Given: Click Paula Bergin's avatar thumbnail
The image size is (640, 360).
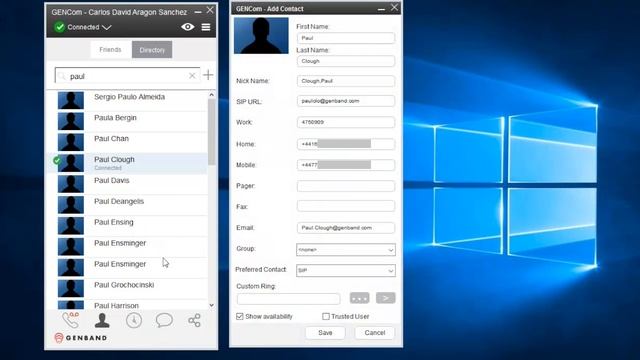Looking at the screenshot, I should click(71, 122).
